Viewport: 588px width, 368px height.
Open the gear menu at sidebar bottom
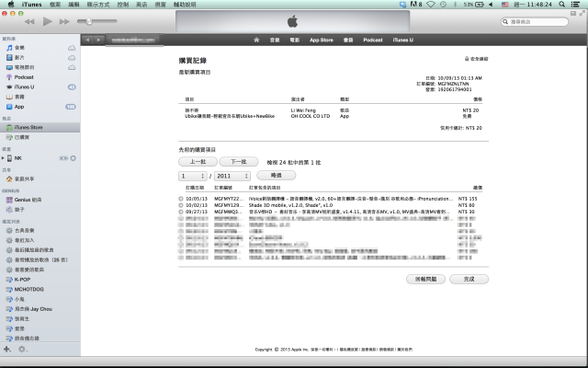point(22,350)
